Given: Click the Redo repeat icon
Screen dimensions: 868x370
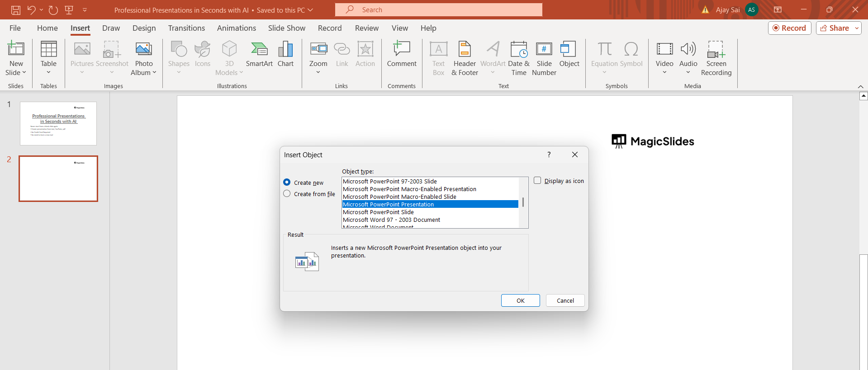Looking at the screenshot, I should coord(53,9).
